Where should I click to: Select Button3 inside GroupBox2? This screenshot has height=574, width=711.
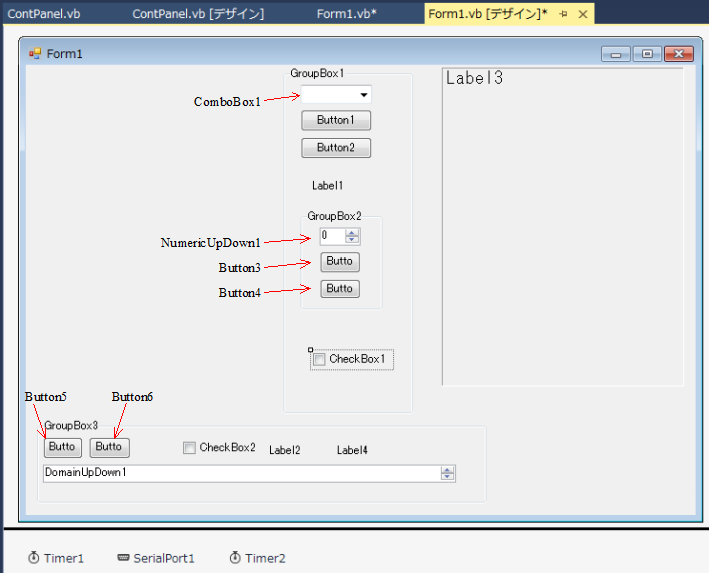[x=340, y=262]
